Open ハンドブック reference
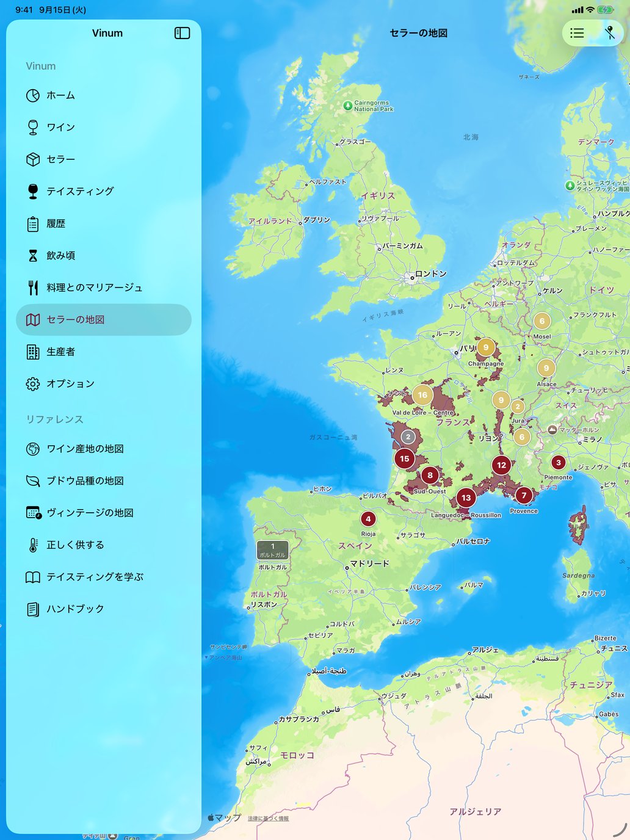The width and height of the screenshot is (630, 840). (104, 609)
